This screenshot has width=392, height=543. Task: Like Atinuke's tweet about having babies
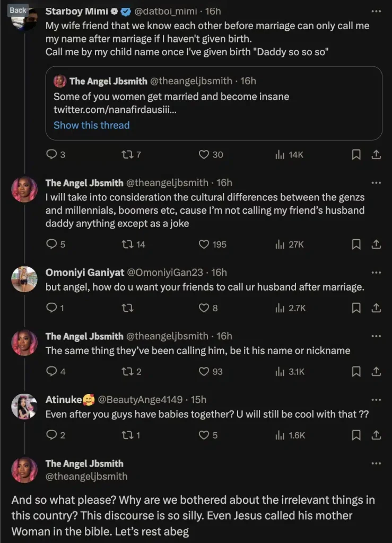pyautogui.click(x=203, y=435)
